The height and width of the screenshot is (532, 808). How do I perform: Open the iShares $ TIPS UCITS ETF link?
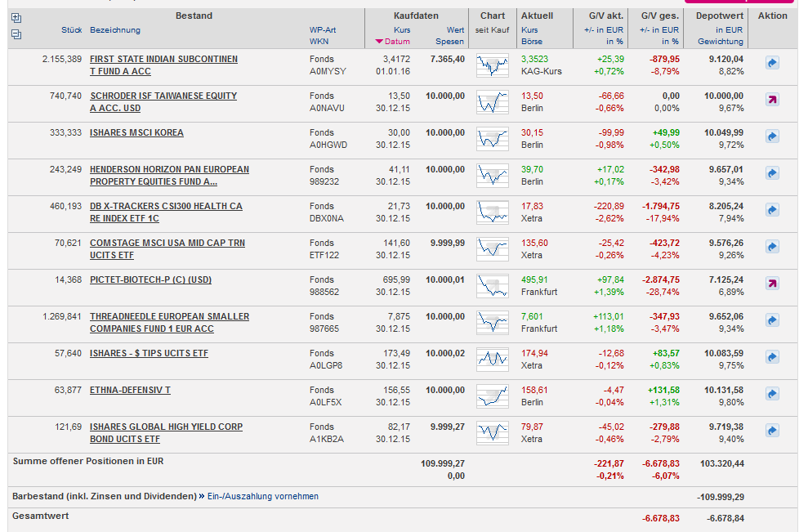pyautogui.click(x=149, y=354)
